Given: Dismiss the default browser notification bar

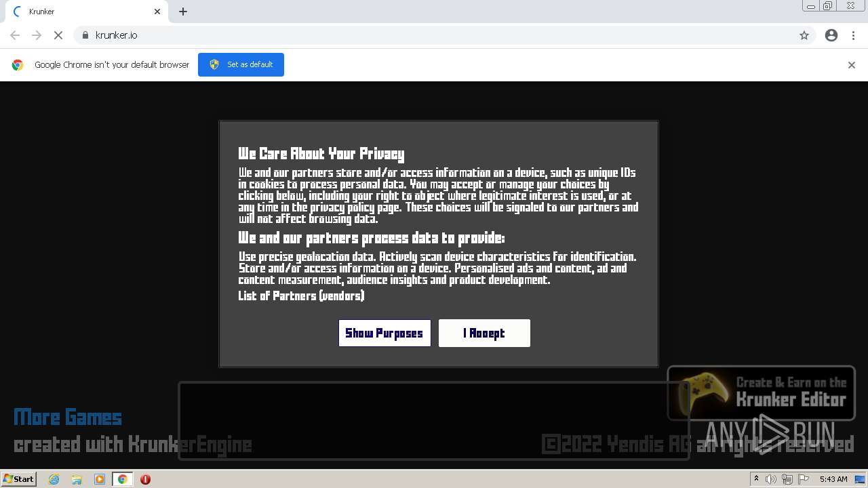Looking at the screenshot, I should click(852, 65).
